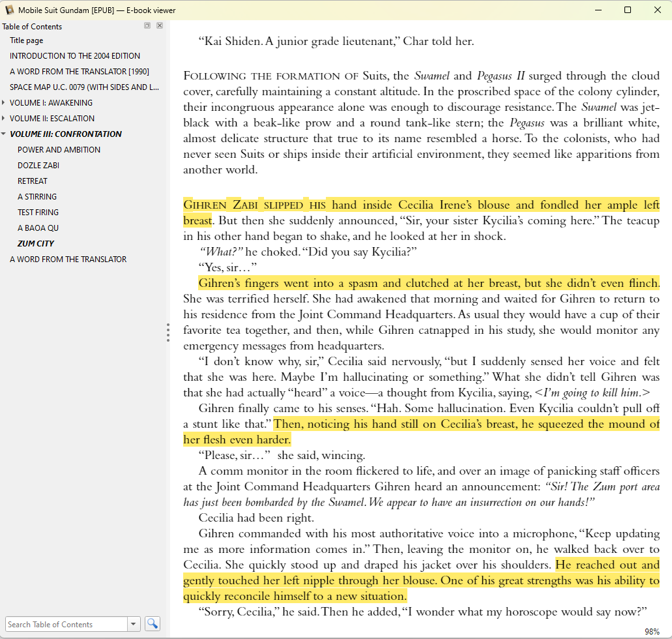This screenshot has height=639, width=672.
Task: Click the Table of Contents panel title
Action: [32, 27]
